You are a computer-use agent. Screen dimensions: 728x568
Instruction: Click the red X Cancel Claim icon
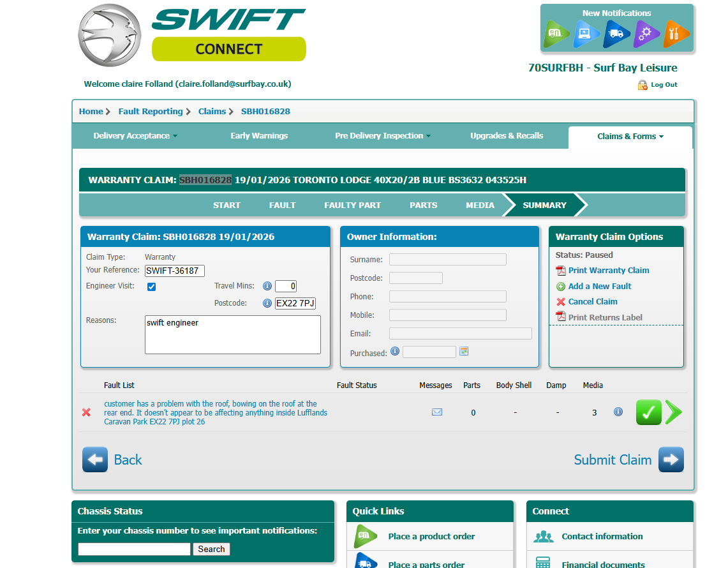coord(561,302)
